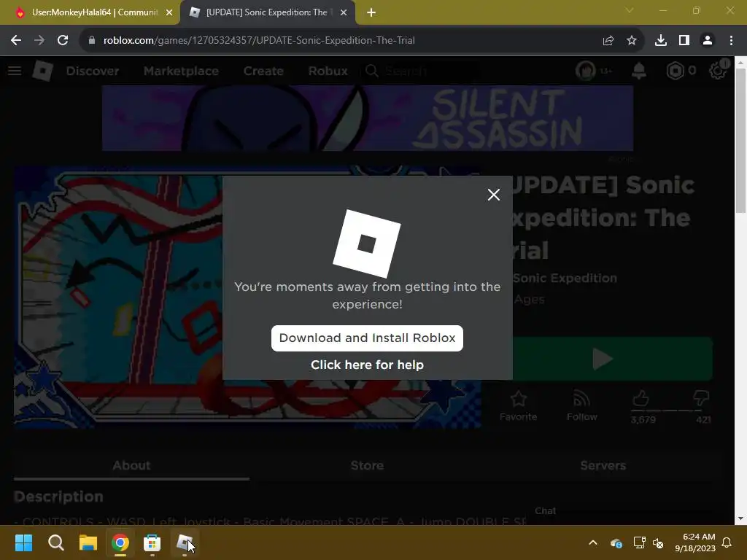Viewport: 747px width, 560px height.
Task: Follow this experience
Action: [581, 405]
